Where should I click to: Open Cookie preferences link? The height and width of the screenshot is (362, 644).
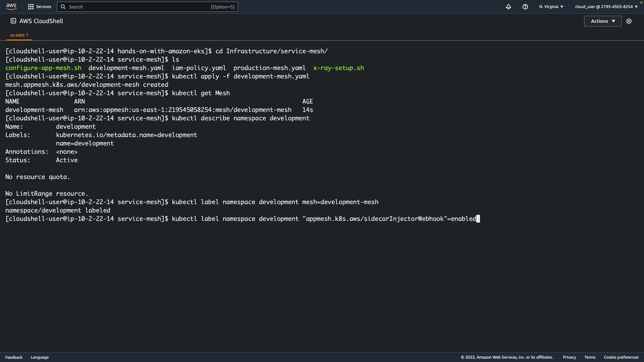(x=621, y=357)
